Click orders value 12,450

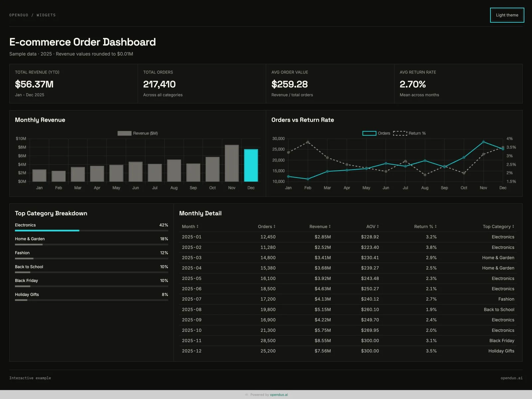pyautogui.click(x=268, y=237)
